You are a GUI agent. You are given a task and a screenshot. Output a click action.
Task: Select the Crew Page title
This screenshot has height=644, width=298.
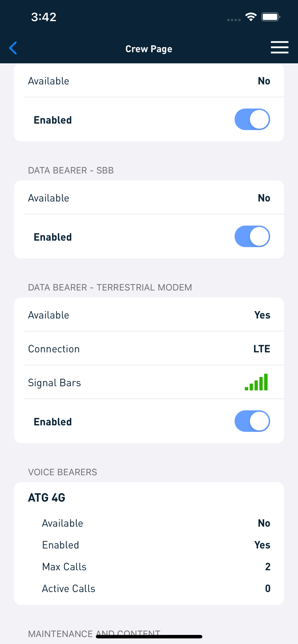tap(149, 49)
